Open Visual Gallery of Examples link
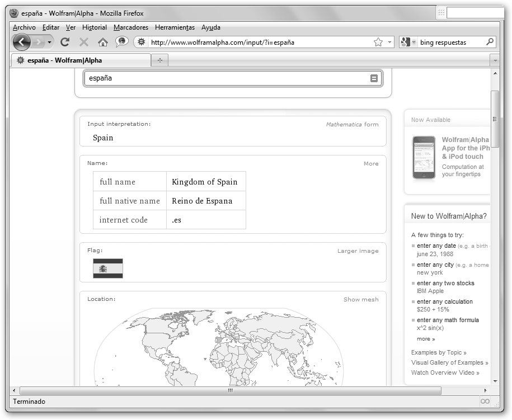Screen dimensions: 512x420 pyautogui.click(x=449, y=362)
